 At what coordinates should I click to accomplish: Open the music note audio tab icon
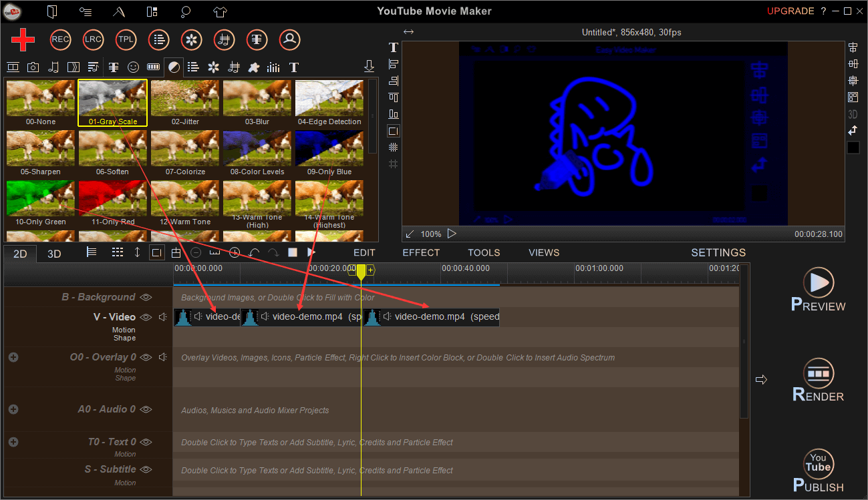53,67
